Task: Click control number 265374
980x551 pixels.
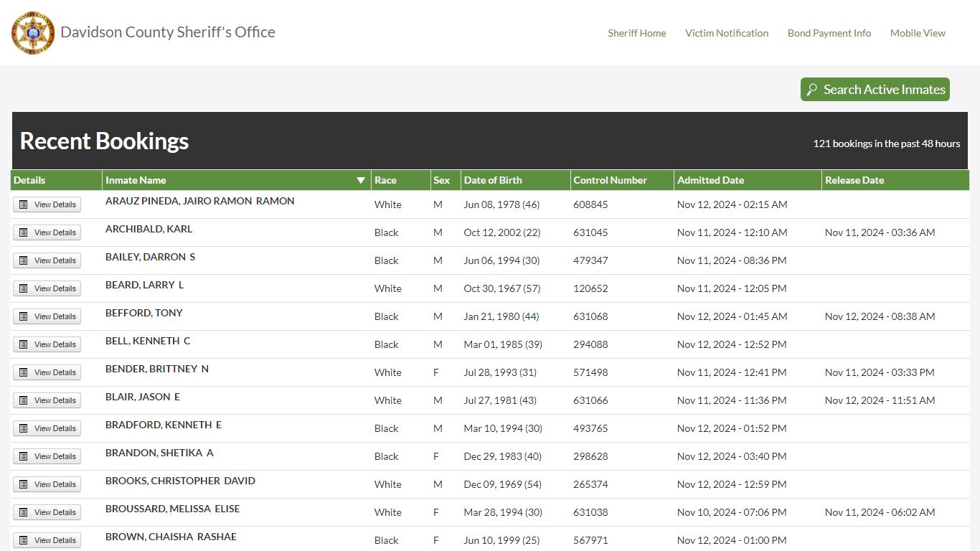Action: 590,484
